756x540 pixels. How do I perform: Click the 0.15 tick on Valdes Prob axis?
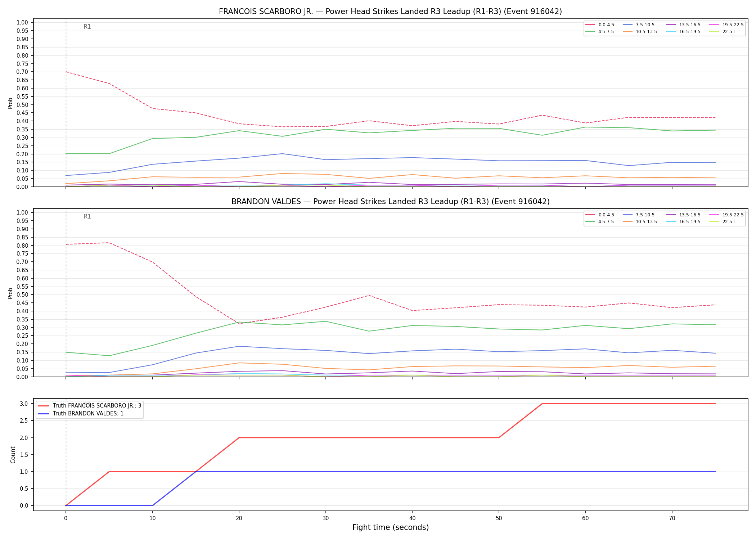tap(22, 352)
